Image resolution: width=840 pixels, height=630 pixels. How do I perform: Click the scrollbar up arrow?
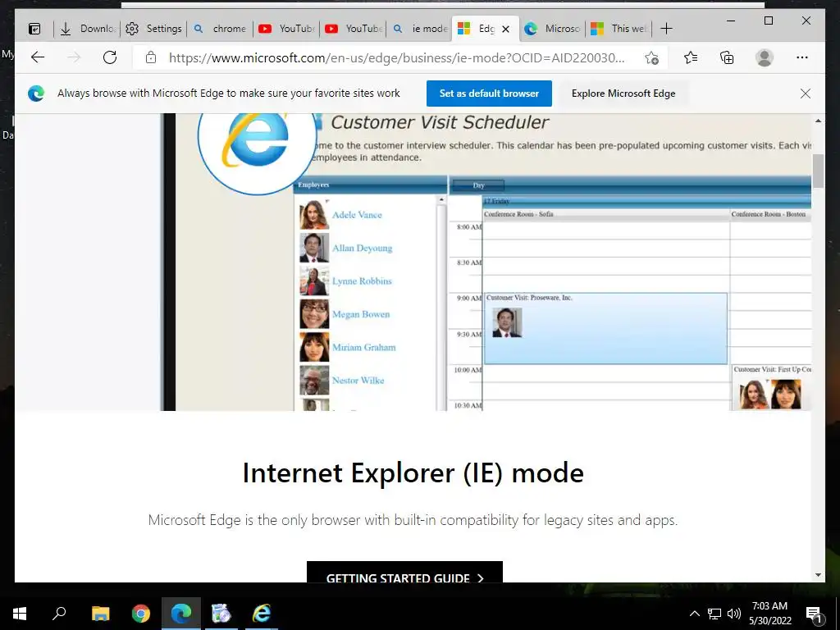(818, 121)
